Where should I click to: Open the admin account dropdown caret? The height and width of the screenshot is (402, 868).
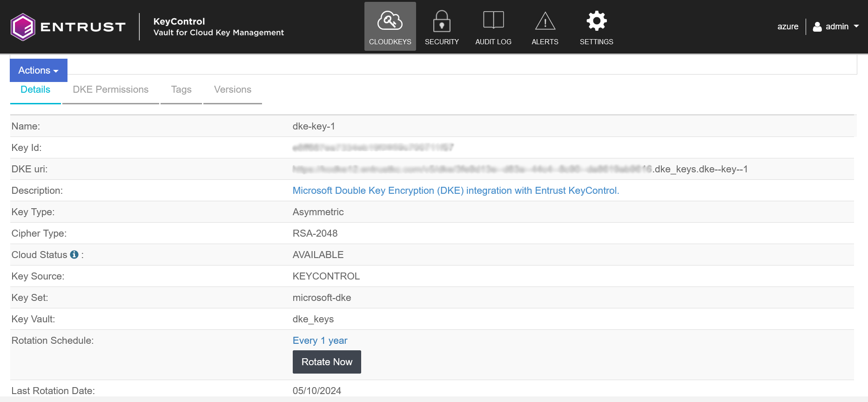[x=856, y=26]
